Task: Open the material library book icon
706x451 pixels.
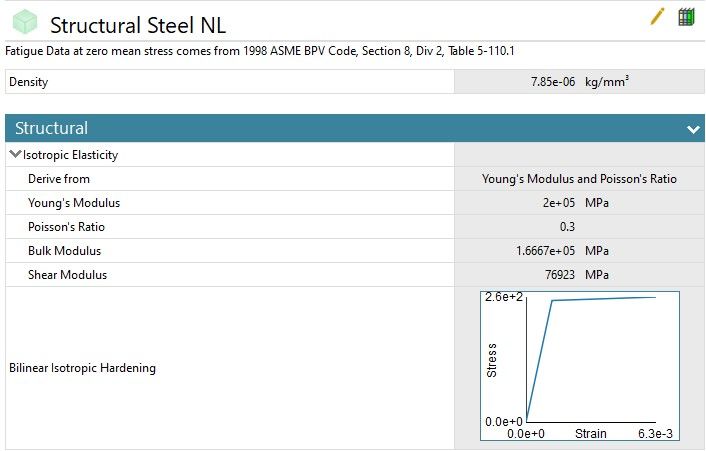Action: click(x=686, y=17)
